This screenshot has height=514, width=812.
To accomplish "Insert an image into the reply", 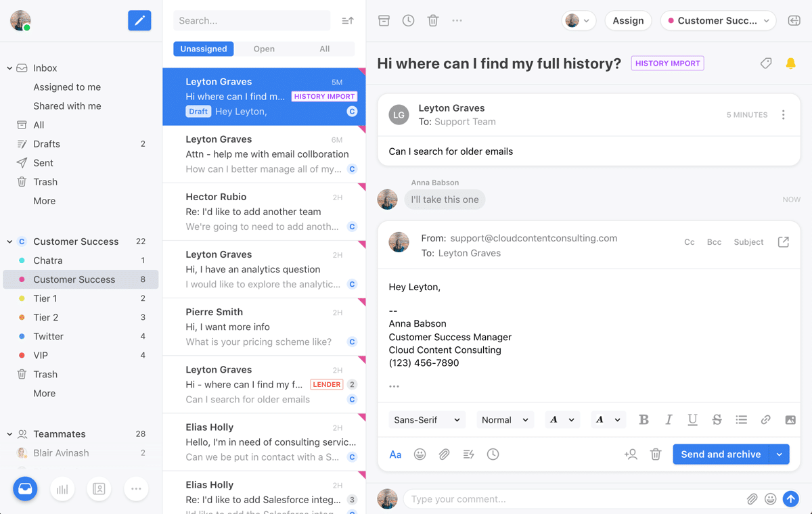I will pos(790,419).
